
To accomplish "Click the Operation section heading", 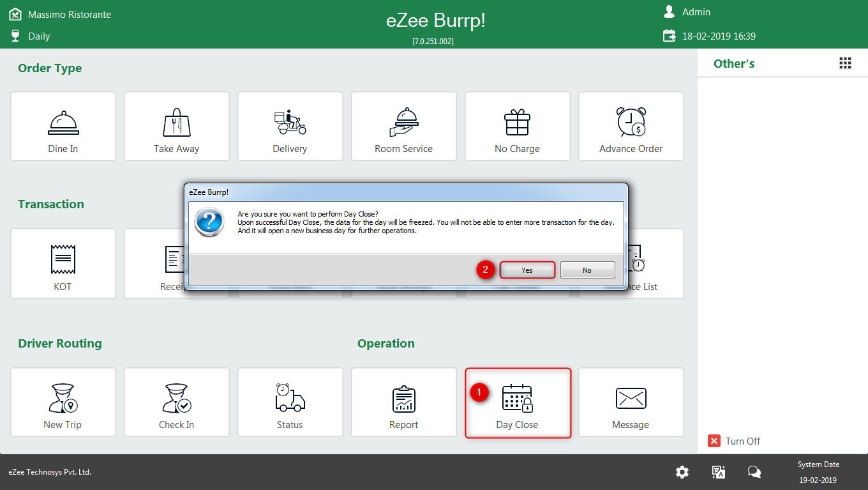I will [386, 344].
